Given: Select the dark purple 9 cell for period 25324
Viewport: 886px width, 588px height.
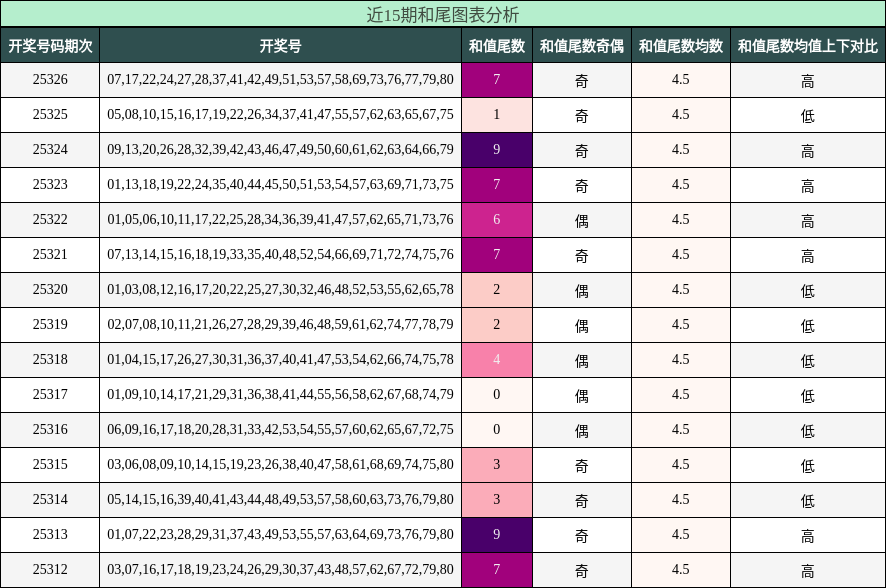Looking at the screenshot, I should (x=497, y=148).
